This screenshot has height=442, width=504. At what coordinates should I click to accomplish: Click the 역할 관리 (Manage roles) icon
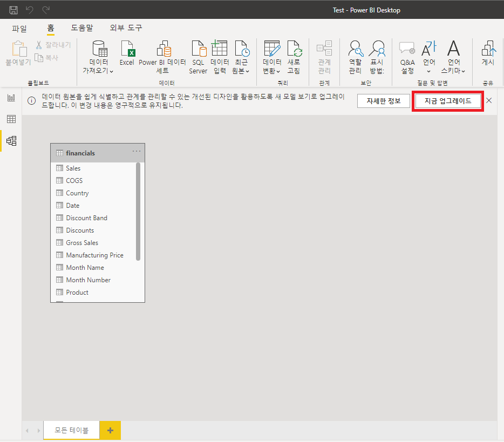click(356, 48)
